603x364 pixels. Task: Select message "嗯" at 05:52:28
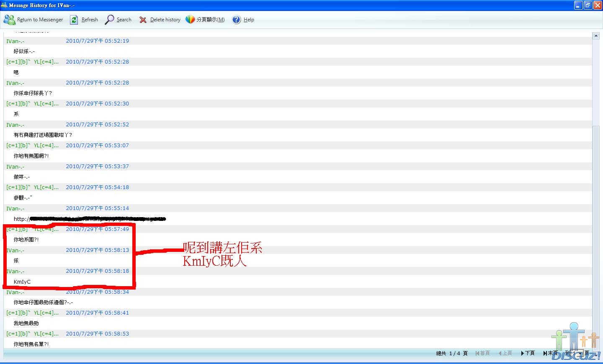16,72
